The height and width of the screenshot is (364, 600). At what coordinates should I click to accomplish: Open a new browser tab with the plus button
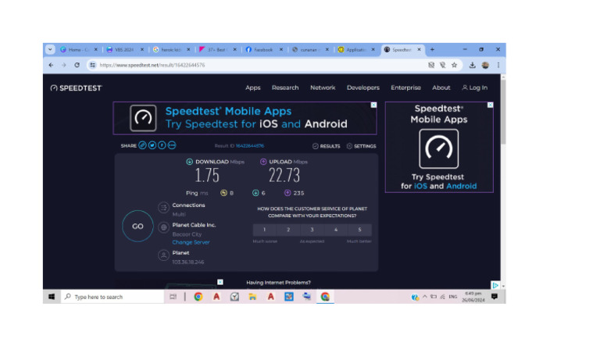(x=432, y=49)
